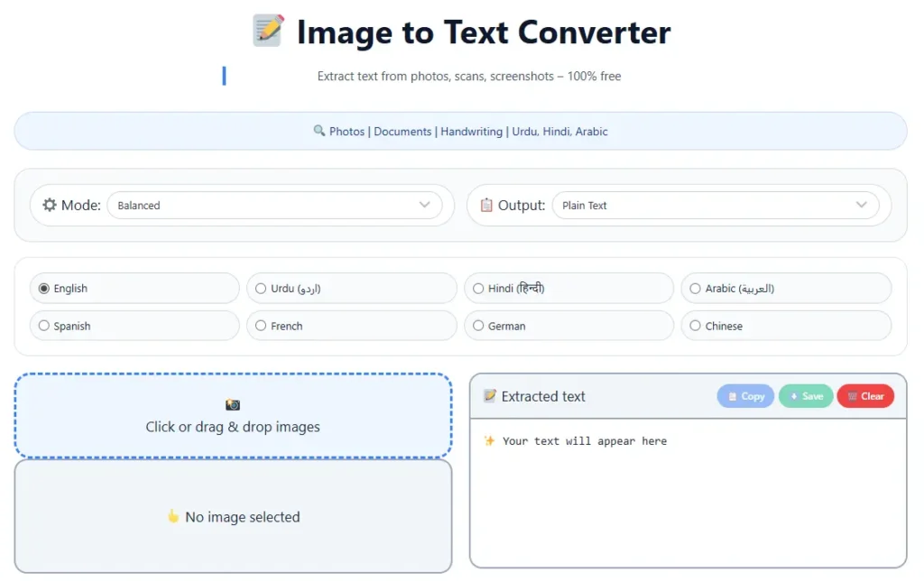Screen dimensions: 924x581
Task: Click the magnifier icon in the blue banner
Action: pos(319,131)
